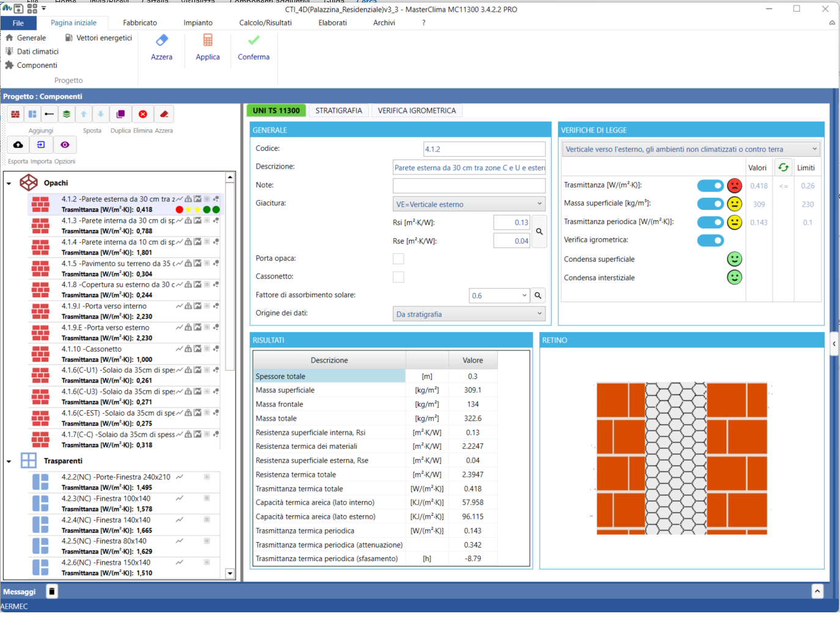Click the Trasparenti window category icon
This screenshot has width=840, height=641.
pos(29,460)
